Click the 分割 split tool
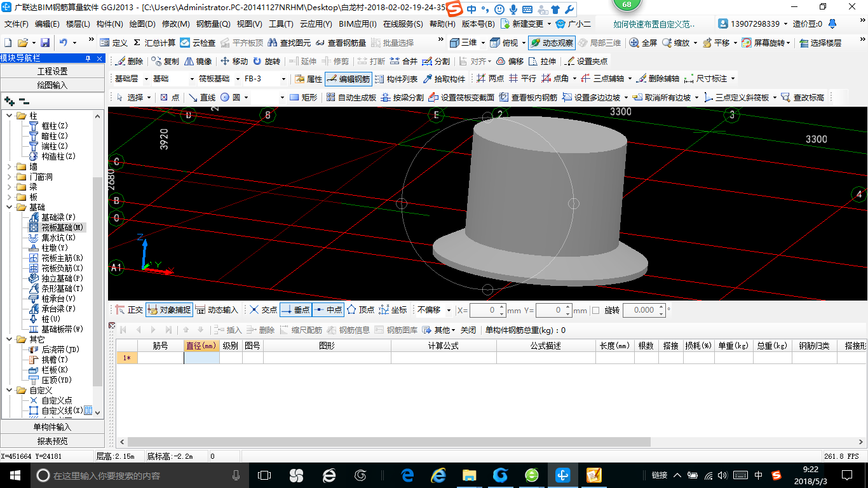Screen dimensions: 868x488 point(436,62)
